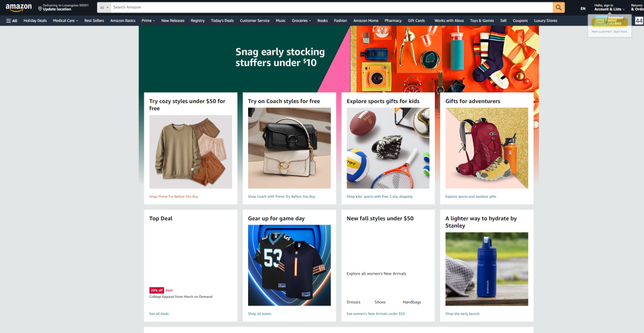Click Returns & Orders
The image size is (644, 333).
(637, 7)
